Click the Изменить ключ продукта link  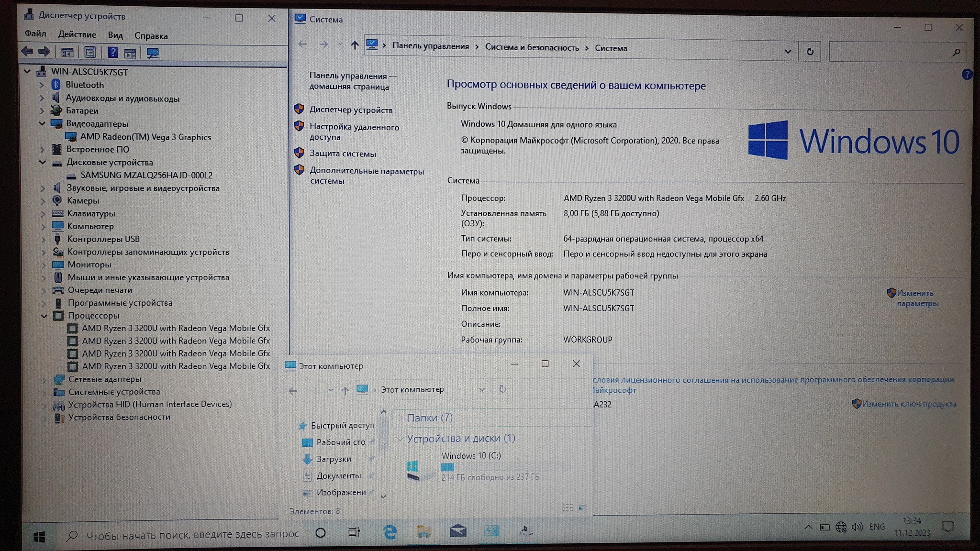click(x=909, y=404)
